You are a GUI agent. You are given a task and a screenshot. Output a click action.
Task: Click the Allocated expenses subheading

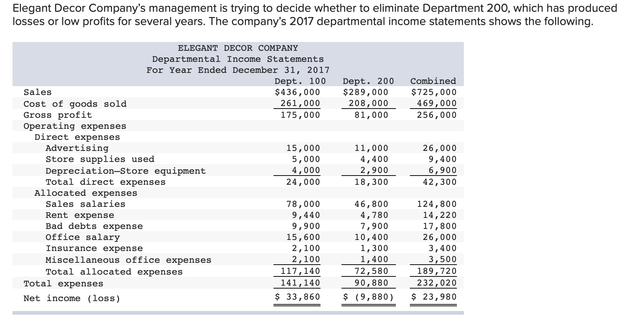[86, 193]
